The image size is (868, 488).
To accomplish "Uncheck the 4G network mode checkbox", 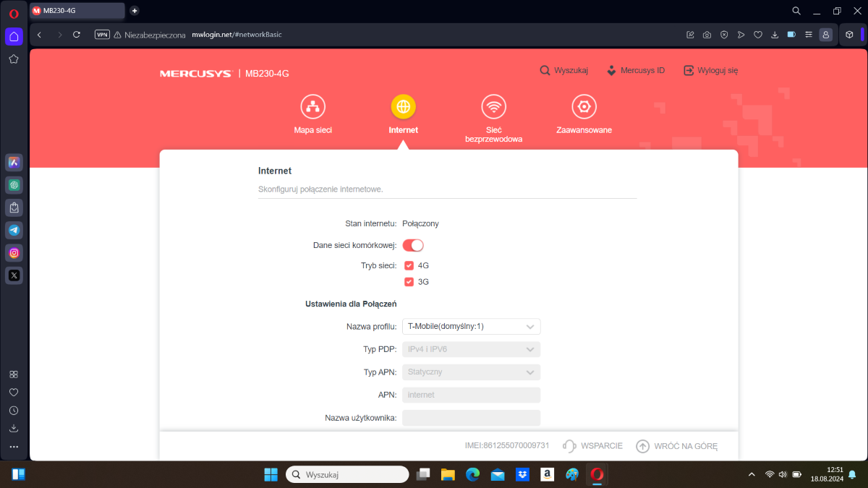I will click(409, 265).
